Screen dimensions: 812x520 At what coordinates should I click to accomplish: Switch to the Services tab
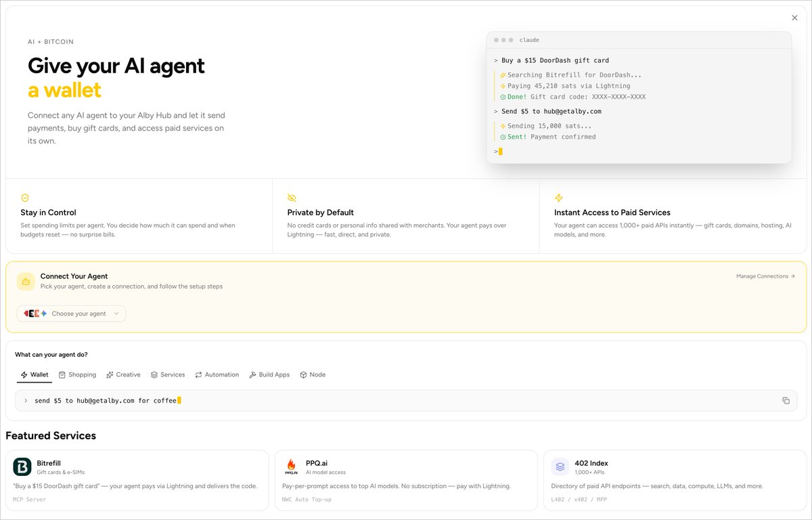(x=168, y=374)
